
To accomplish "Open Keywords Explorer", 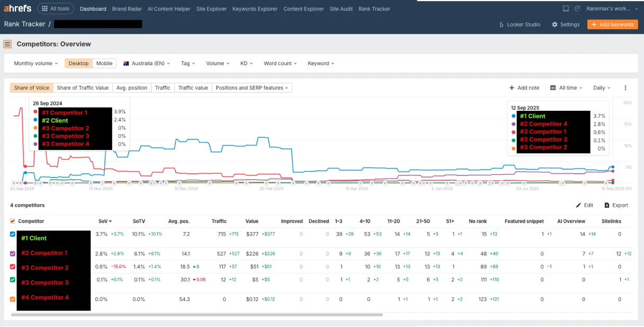I will tap(255, 9).
